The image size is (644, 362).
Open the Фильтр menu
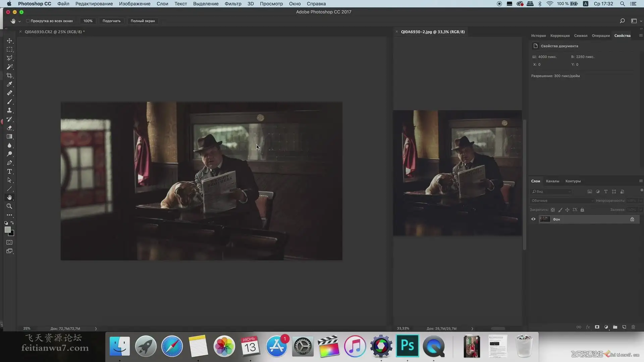[x=233, y=4]
